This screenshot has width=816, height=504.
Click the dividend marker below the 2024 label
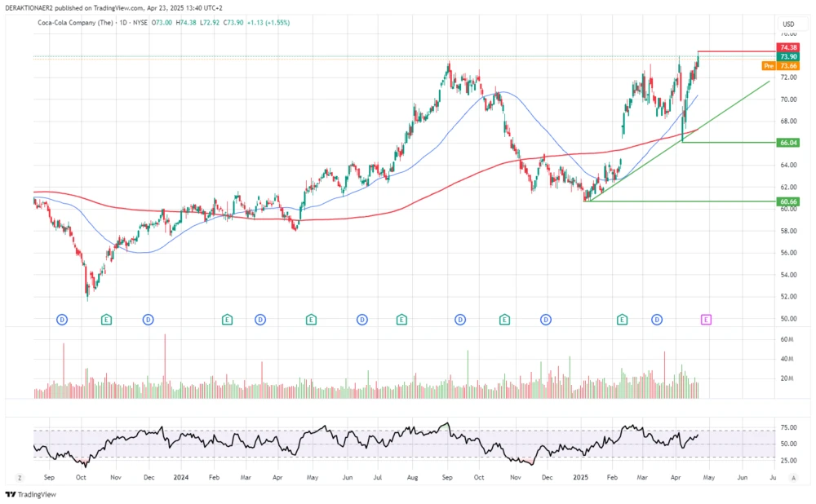pyautogui.click(x=148, y=320)
